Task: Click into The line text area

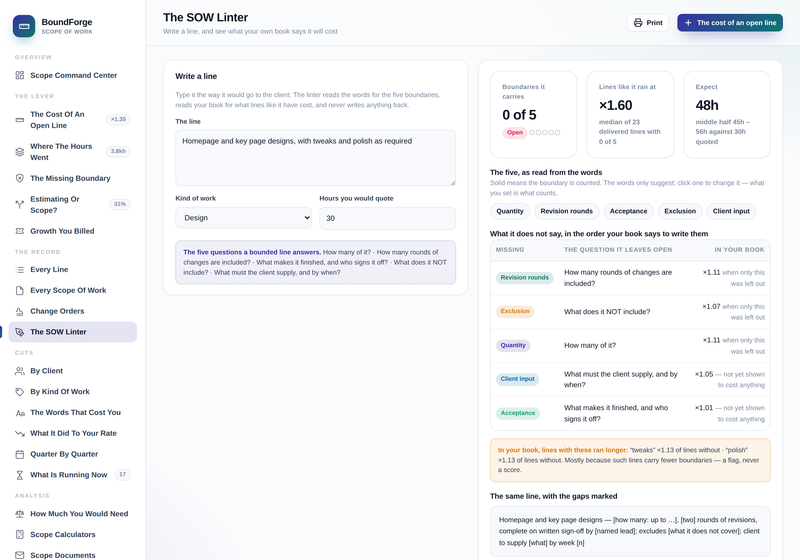Action: tap(315, 158)
